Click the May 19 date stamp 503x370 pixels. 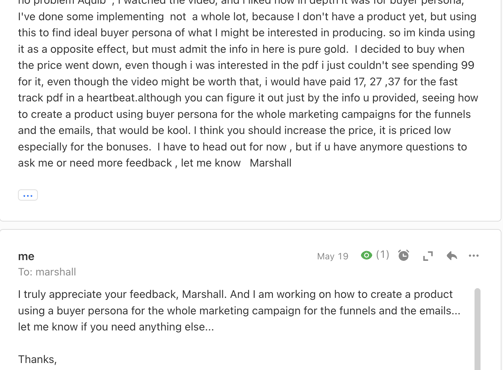(x=332, y=256)
